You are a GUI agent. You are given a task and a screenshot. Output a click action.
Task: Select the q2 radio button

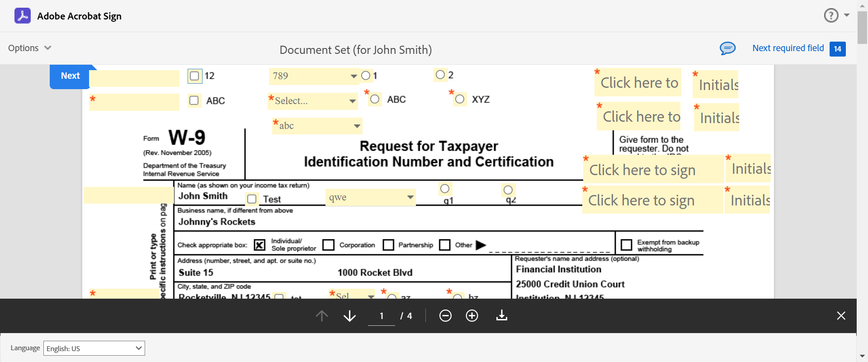(x=508, y=190)
